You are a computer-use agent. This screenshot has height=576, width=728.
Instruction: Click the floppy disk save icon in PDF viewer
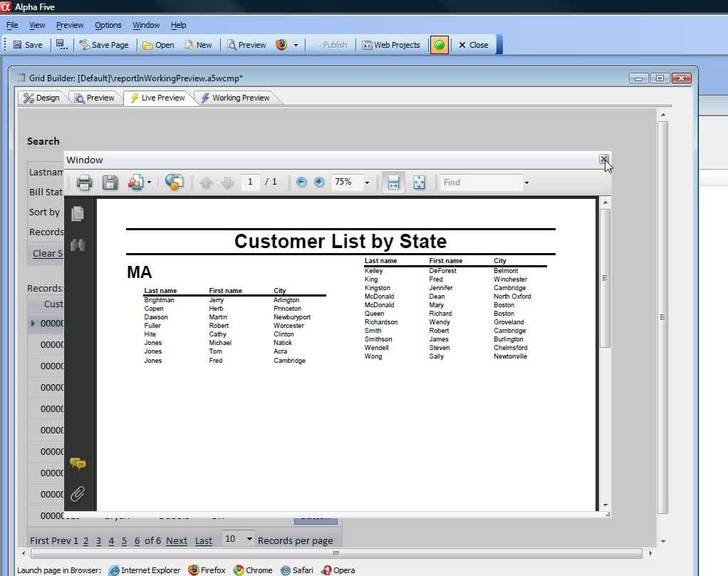pos(110,182)
